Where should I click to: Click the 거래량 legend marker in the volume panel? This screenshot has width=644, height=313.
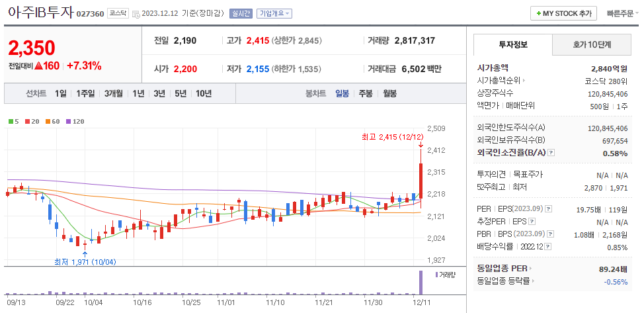point(436,275)
